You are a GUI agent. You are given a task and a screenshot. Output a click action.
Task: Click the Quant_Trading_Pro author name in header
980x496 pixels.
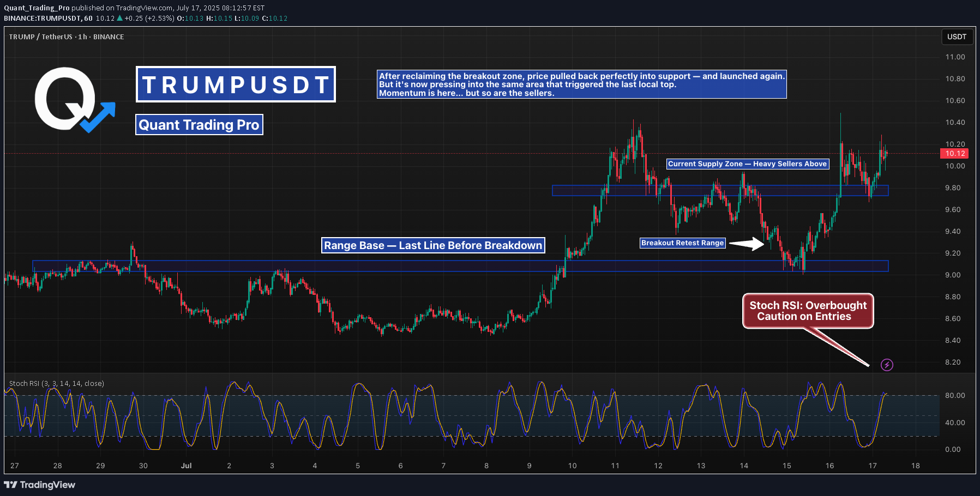(37, 8)
